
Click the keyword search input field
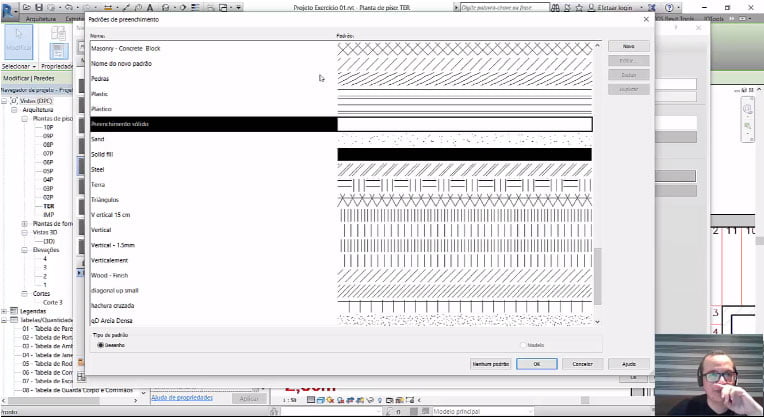pyautogui.click(x=504, y=8)
